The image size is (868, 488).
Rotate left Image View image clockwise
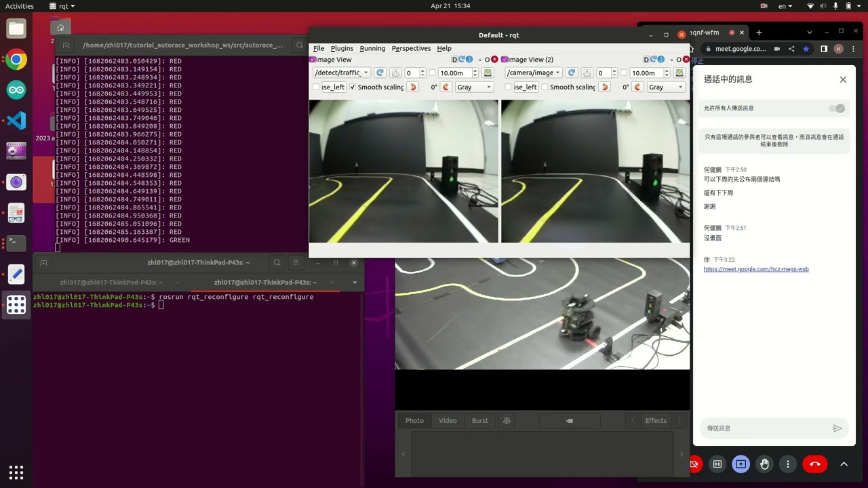point(446,87)
